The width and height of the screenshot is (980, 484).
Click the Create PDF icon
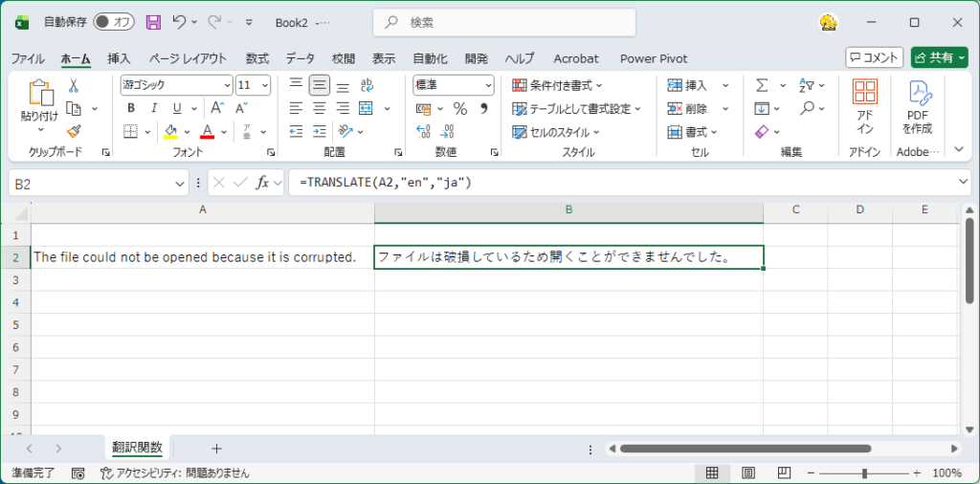click(x=920, y=107)
